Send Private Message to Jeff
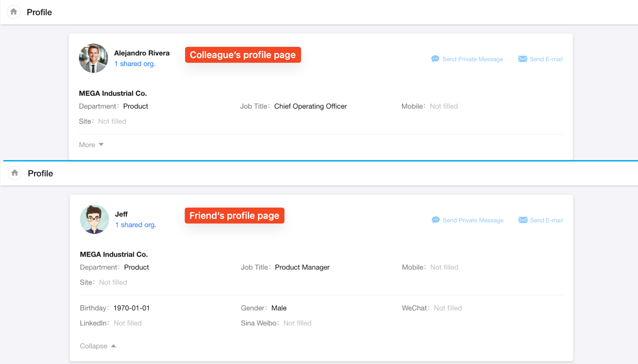The image size is (638, 364). (x=473, y=220)
